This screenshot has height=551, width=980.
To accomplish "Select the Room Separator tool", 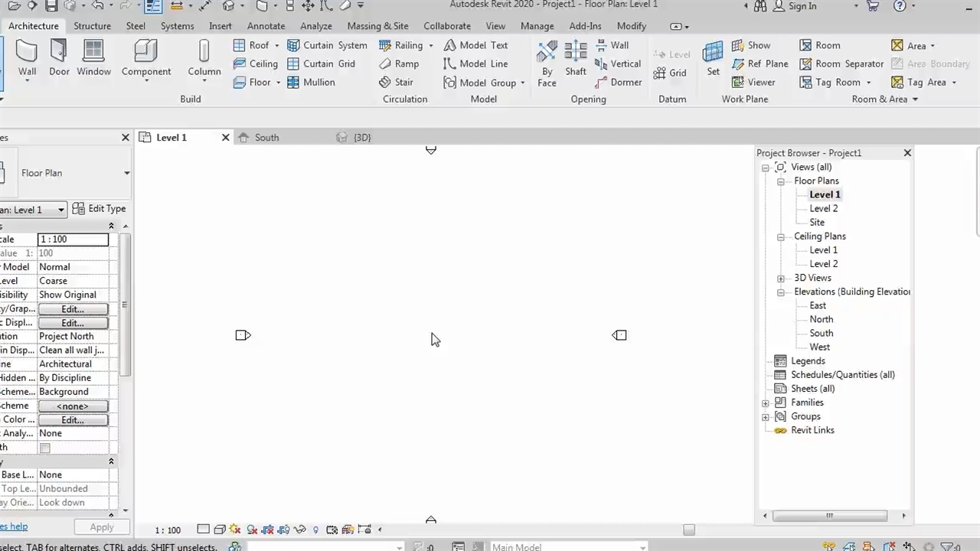I will tap(841, 64).
